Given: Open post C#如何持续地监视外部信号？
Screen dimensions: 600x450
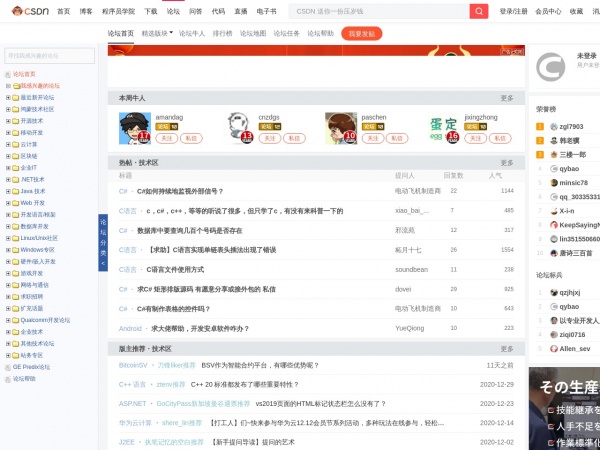Looking at the screenshot, I should click(180, 191).
